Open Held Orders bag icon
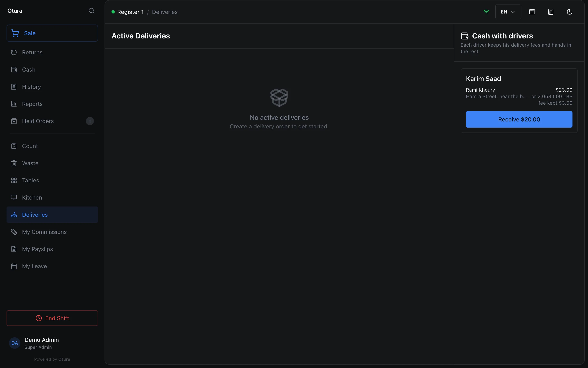 pos(14,121)
